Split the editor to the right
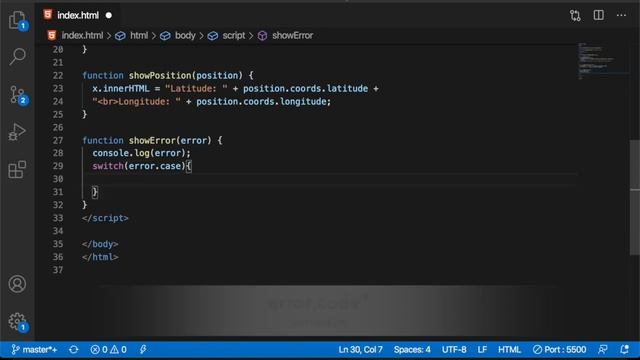This screenshot has height=360, width=640. tap(598, 15)
